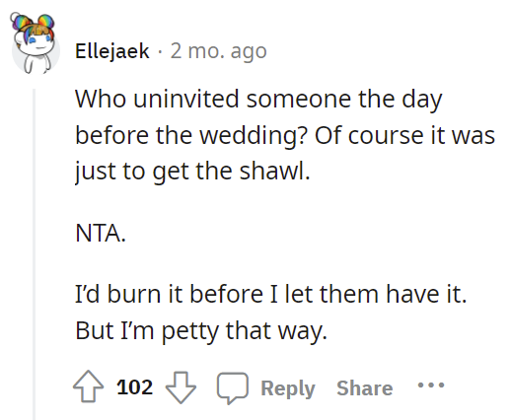Click the line "just to get the shawl."
Image resolution: width=511 pixels, height=420 pixels.
[192, 172]
